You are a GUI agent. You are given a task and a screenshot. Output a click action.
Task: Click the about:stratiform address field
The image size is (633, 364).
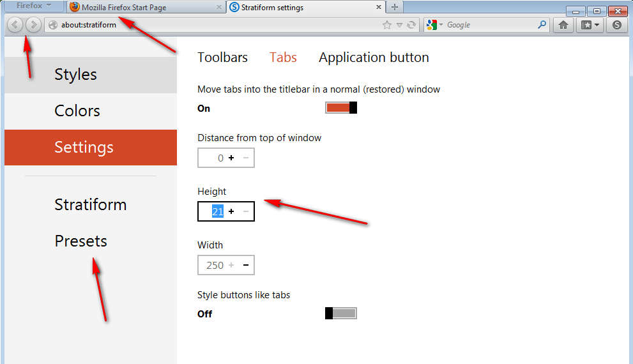[232, 25]
